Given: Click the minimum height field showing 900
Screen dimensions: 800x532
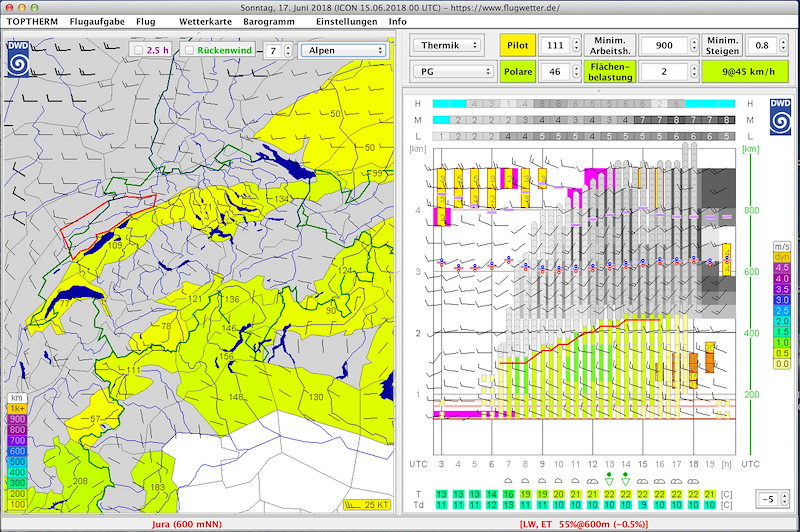Looking at the screenshot, I should tap(664, 45).
